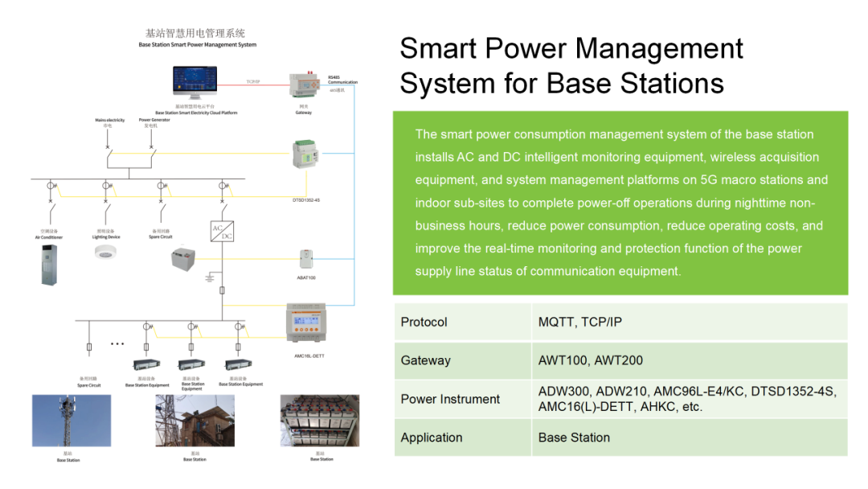
Task: Select the ABAT100 sensor device icon
Action: tap(306, 259)
